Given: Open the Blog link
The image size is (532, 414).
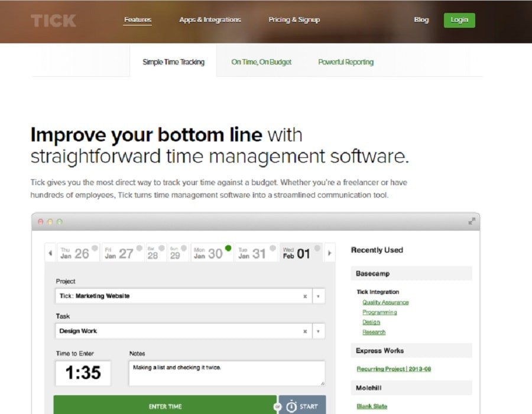Looking at the screenshot, I should click(x=421, y=20).
